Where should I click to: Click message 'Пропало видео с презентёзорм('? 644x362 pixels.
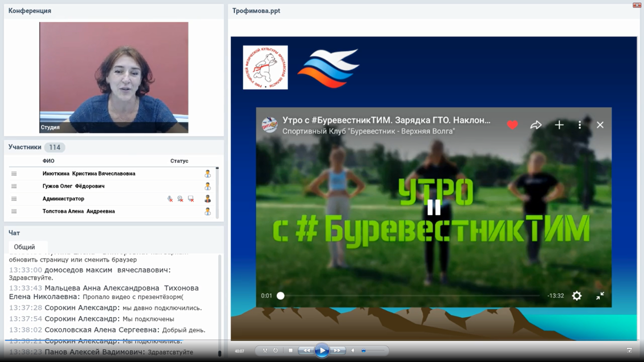click(x=133, y=297)
